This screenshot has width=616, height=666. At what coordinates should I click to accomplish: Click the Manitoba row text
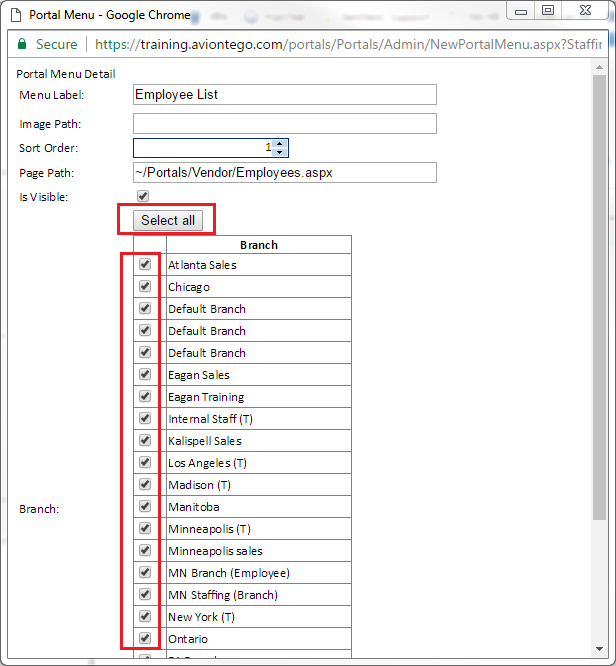coord(194,507)
